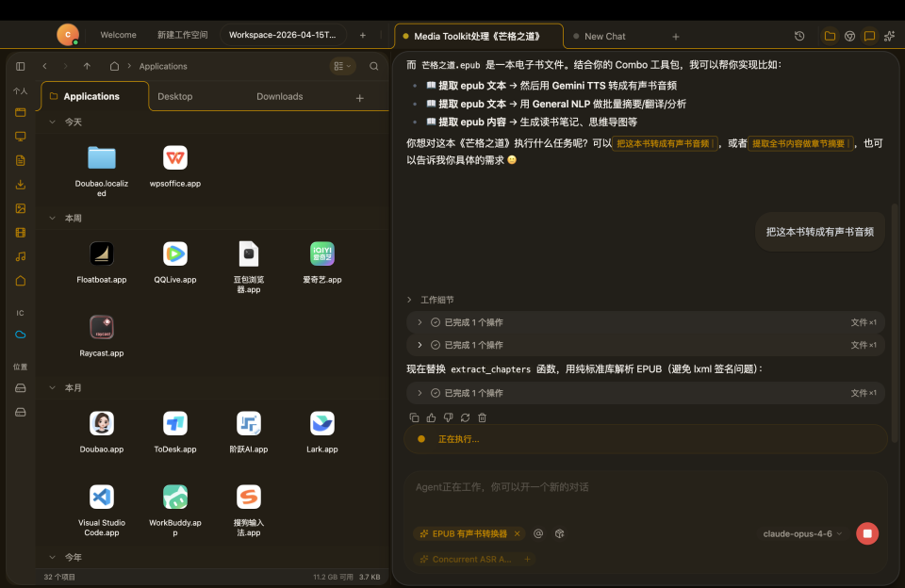905x588 pixels.
Task: Regenerate the agent response
Action: click(465, 417)
